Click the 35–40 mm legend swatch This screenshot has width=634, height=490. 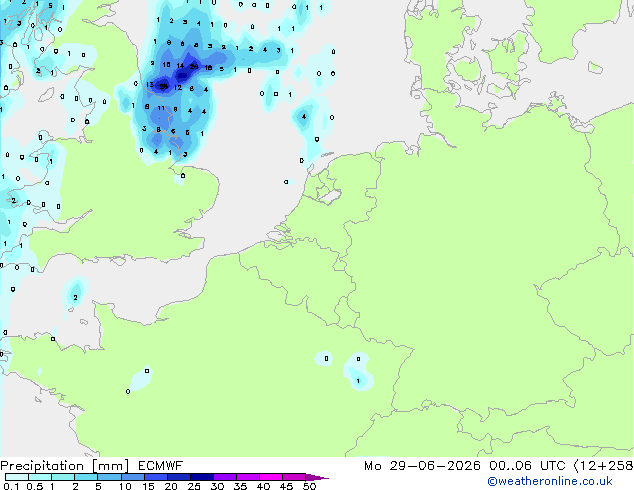[x=247, y=477]
